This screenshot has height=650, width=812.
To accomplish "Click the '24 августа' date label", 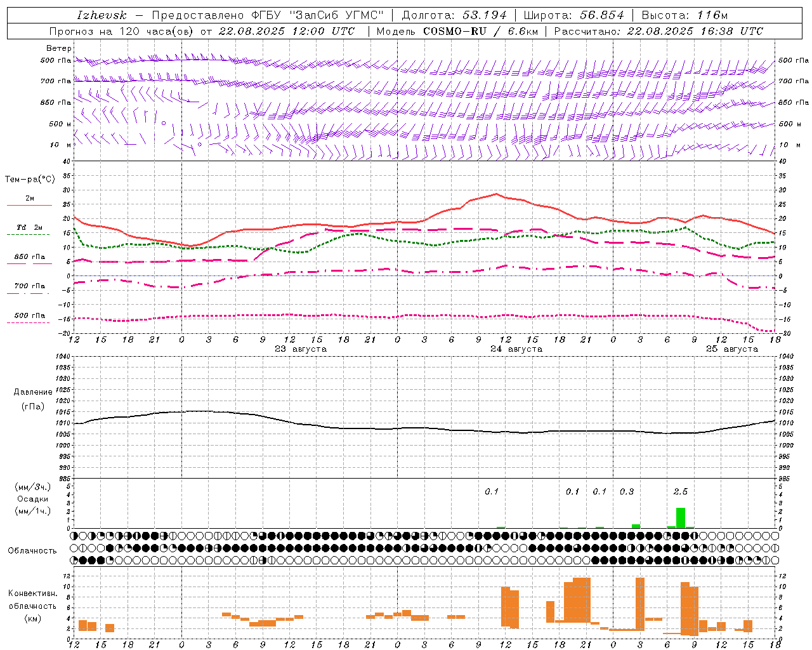I will pyautogui.click(x=516, y=349).
